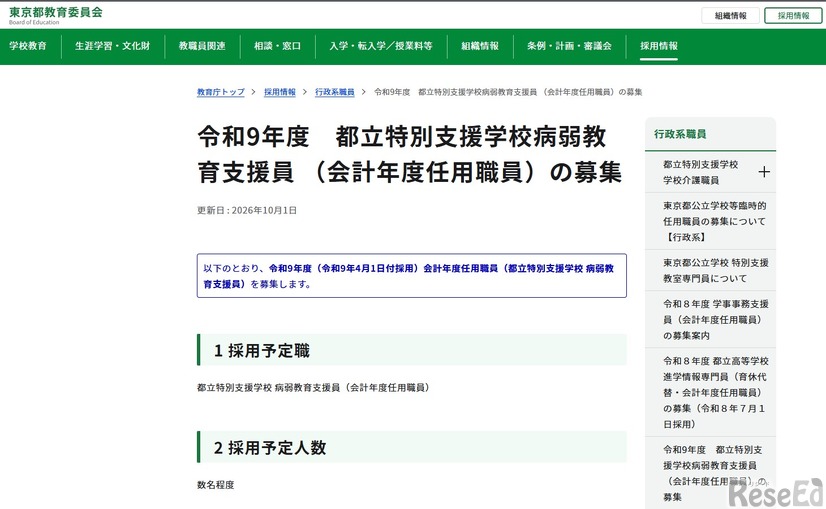Click the 更新日：2026年10月1日 text
Viewport: 826px width, 509px height.
(x=247, y=210)
